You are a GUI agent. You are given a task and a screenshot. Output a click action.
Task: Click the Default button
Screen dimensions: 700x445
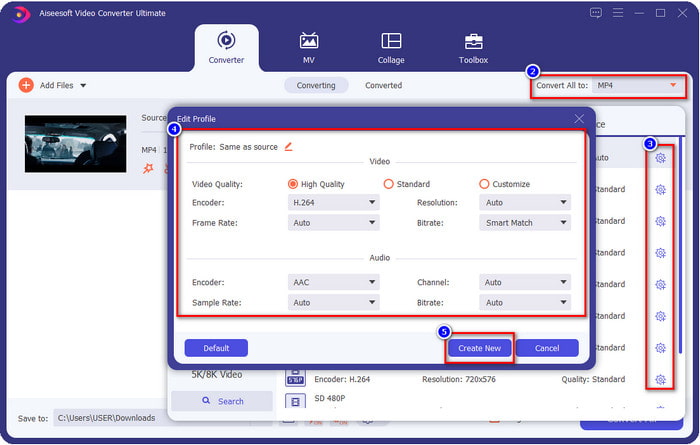pyautogui.click(x=216, y=348)
